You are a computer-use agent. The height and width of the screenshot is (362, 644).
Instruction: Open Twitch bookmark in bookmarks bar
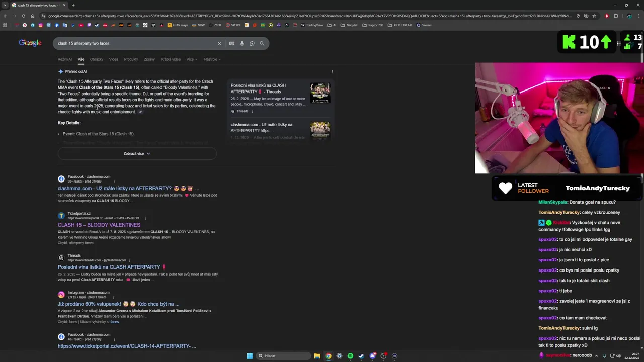(89, 25)
